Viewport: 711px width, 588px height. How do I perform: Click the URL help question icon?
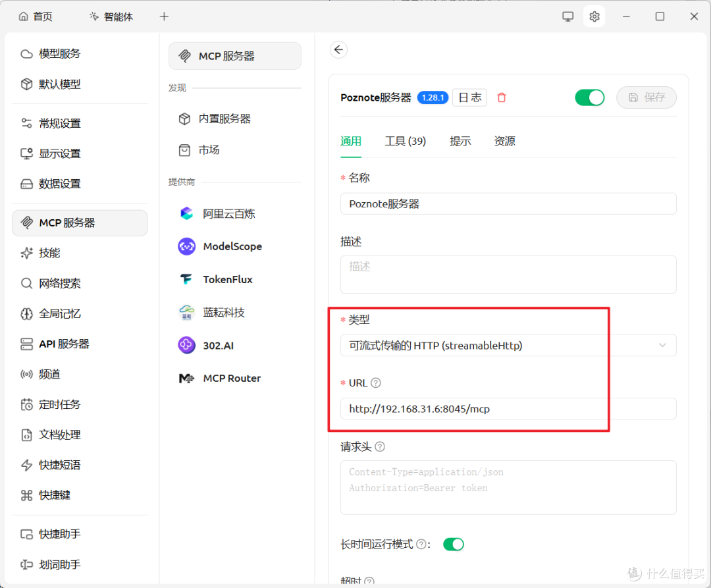pyautogui.click(x=376, y=383)
